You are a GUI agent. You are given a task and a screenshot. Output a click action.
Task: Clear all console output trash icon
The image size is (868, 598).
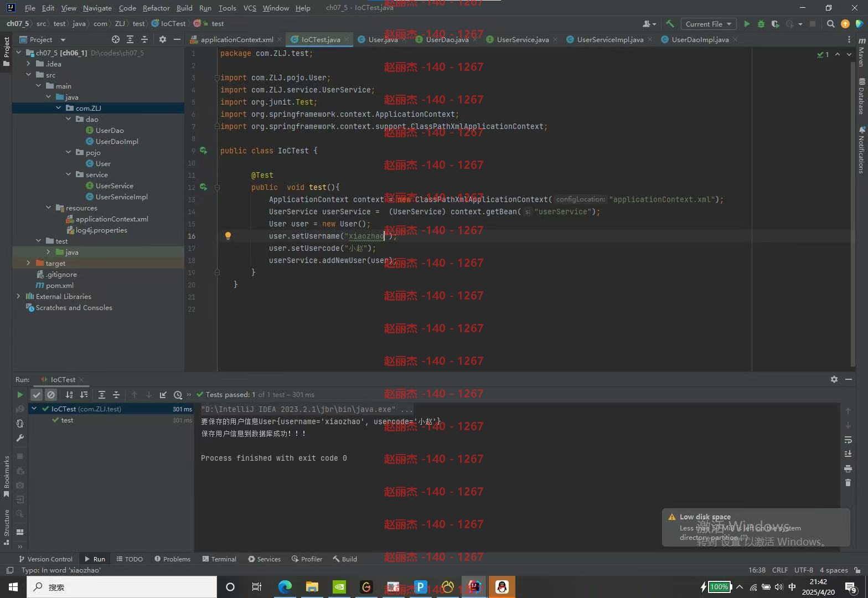click(848, 483)
